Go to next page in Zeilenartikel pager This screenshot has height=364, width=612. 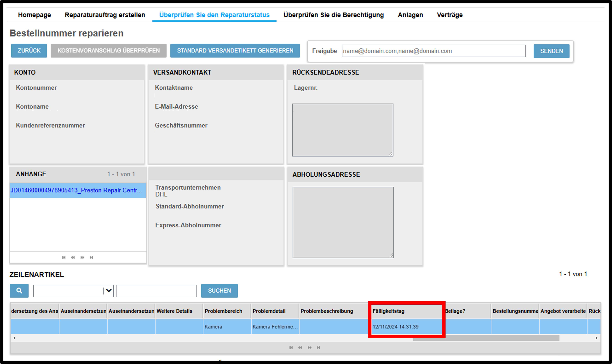coord(310,348)
